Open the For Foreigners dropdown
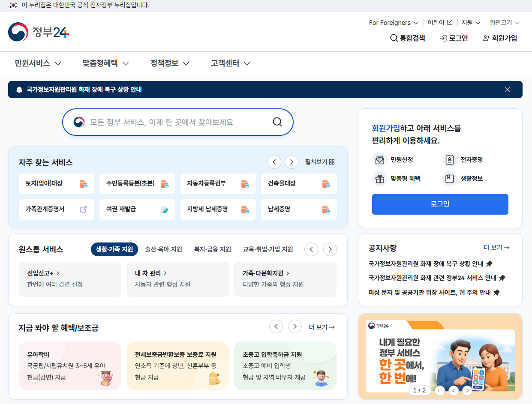The image size is (532, 404). coord(393,23)
